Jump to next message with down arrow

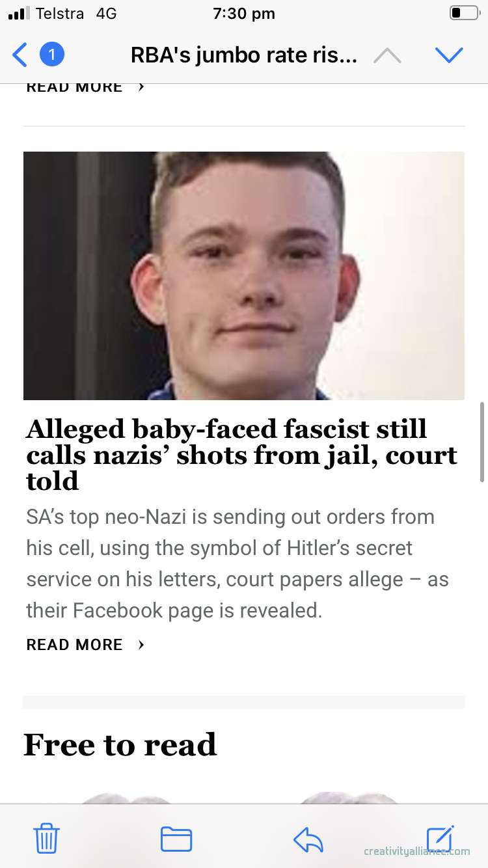(449, 55)
